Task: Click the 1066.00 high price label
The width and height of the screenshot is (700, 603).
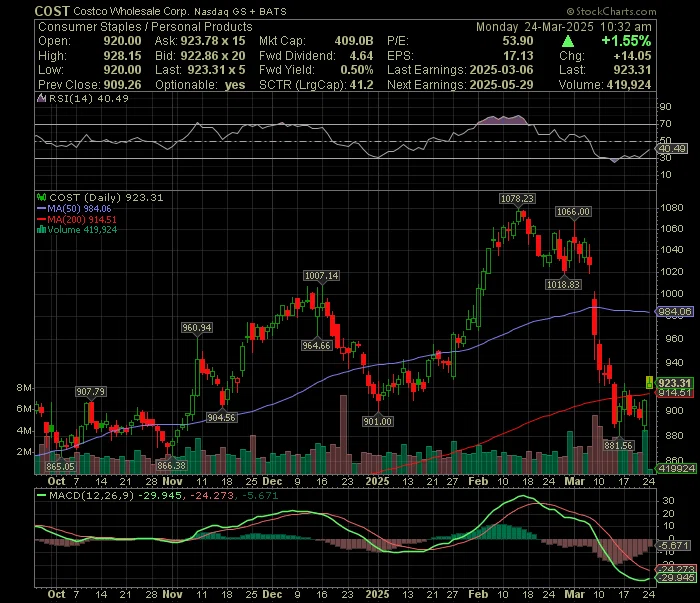Action: [x=573, y=211]
